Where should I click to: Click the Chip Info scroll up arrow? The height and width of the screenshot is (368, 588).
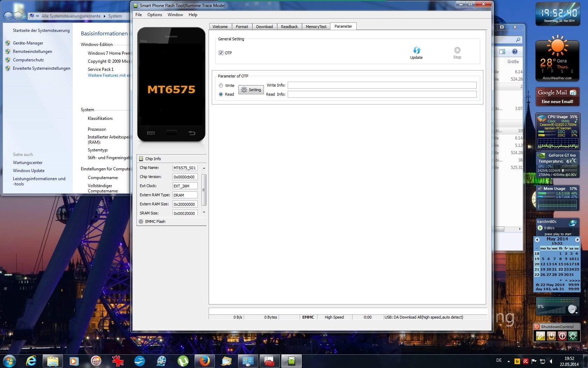click(x=204, y=168)
